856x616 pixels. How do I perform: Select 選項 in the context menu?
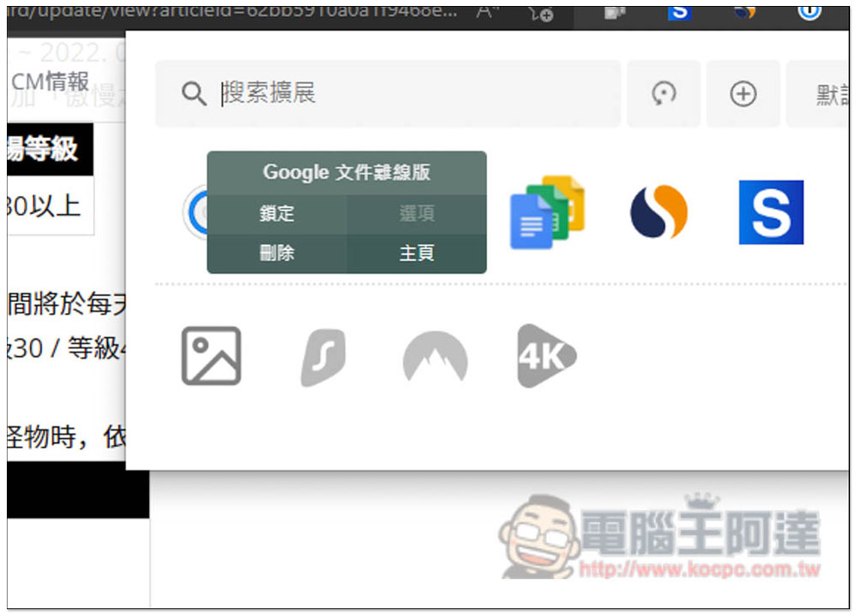417,213
